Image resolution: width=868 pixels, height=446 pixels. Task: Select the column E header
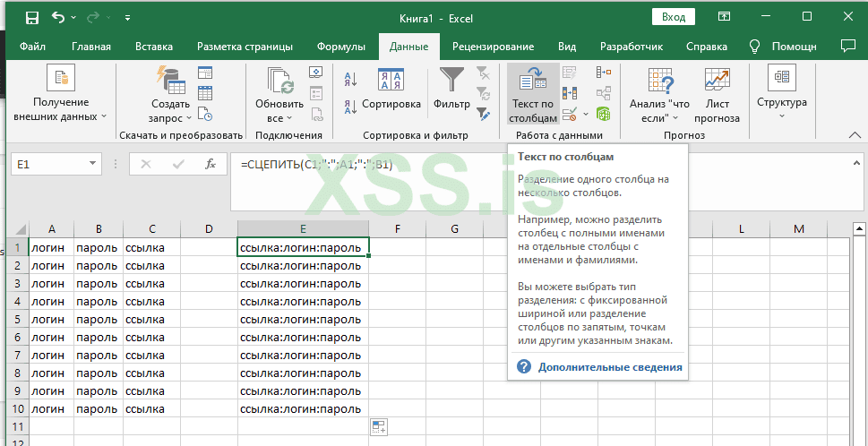click(303, 229)
